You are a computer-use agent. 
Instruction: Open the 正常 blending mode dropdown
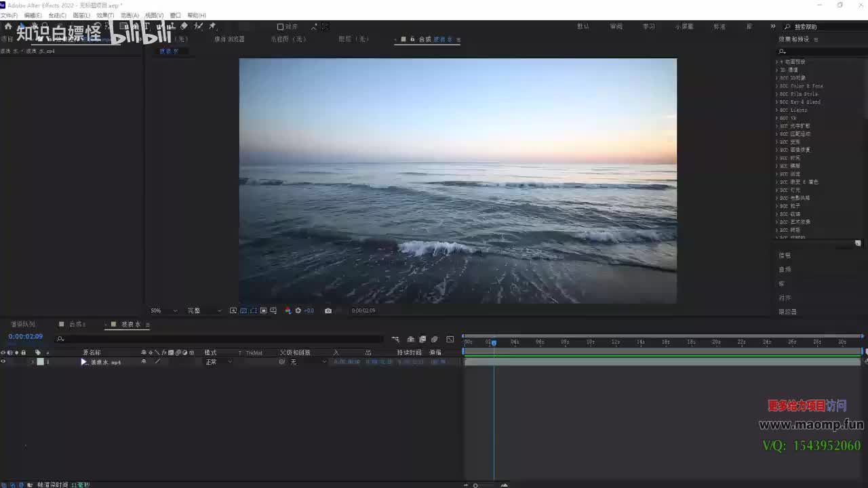pos(218,362)
